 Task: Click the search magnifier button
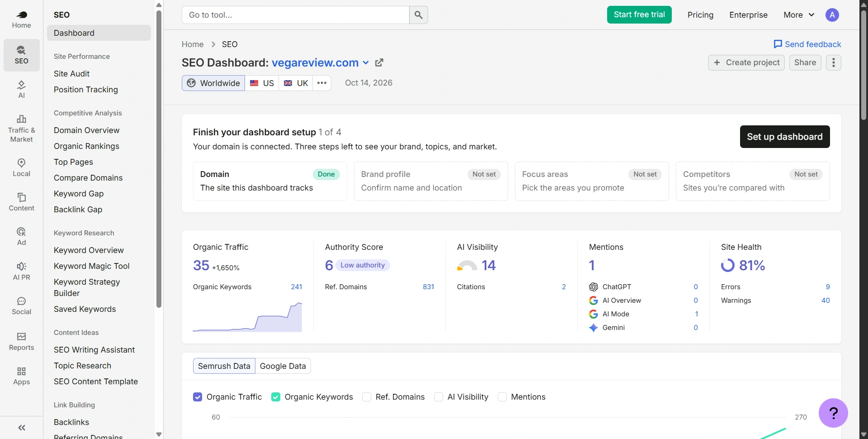pyautogui.click(x=419, y=15)
